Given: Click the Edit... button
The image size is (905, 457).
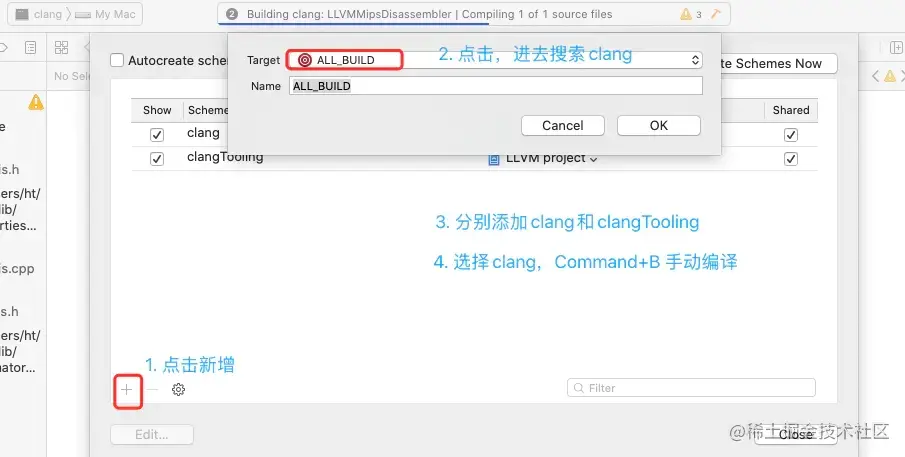Looking at the screenshot, I should pyautogui.click(x=152, y=434).
